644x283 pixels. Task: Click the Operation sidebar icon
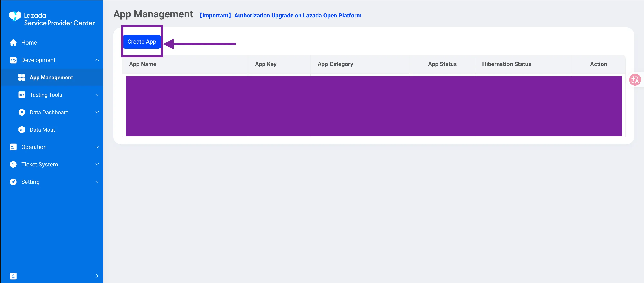[x=13, y=147]
